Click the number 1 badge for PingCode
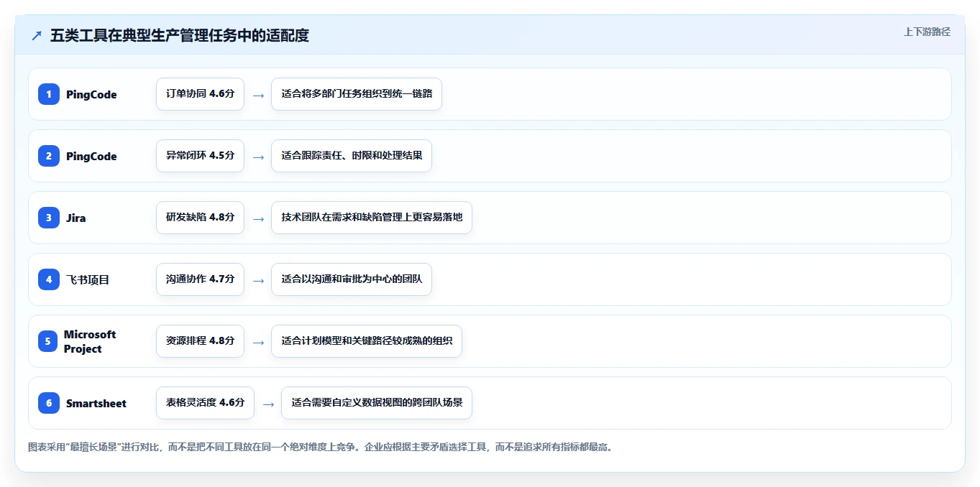 [x=49, y=94]
